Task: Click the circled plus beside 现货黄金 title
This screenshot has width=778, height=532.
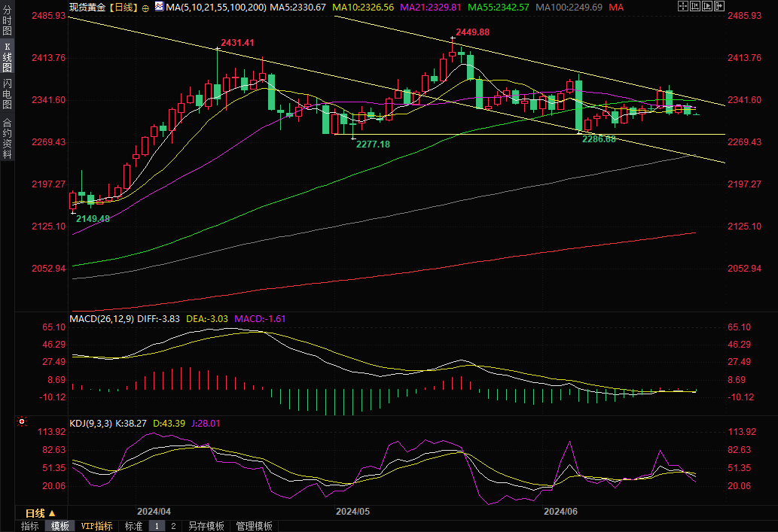Action: pyautogui.click(x=145, y=8)
